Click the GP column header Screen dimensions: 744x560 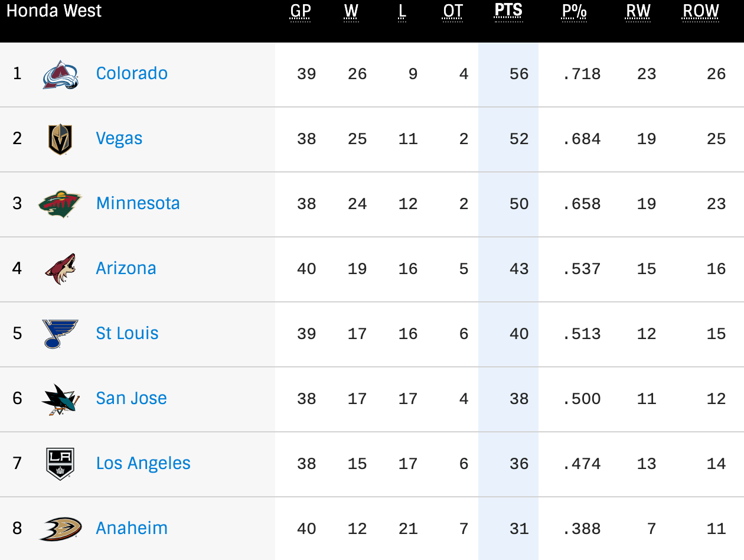[x=301, y=11]
